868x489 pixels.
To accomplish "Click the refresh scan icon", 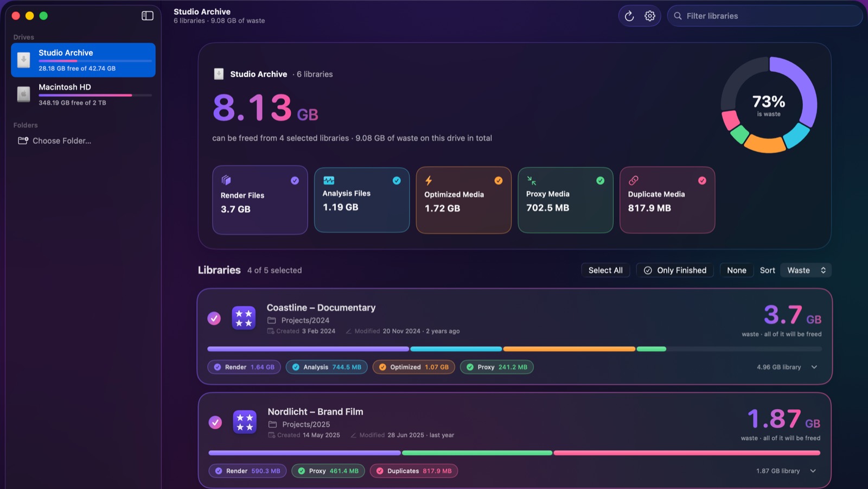I will [629, 16].
